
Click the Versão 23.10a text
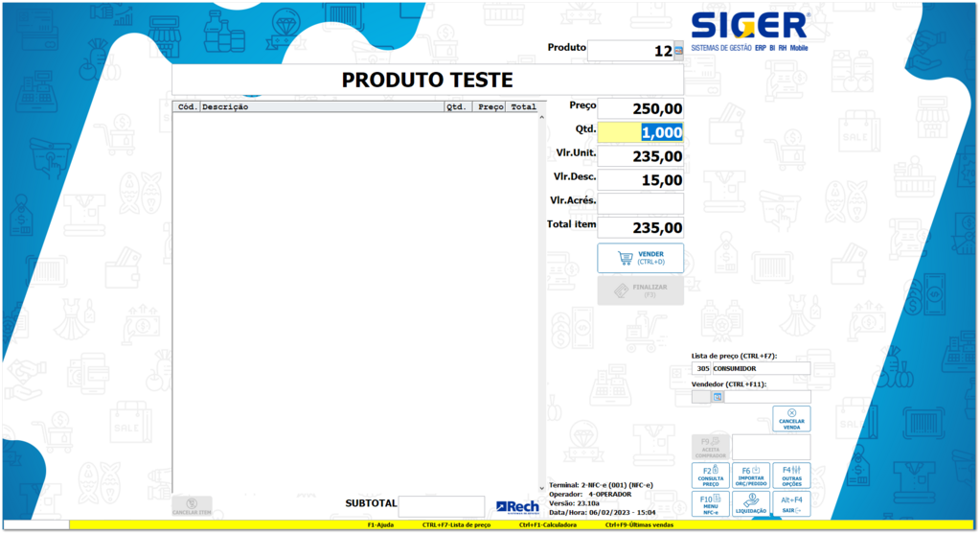[x=574, y=503]
